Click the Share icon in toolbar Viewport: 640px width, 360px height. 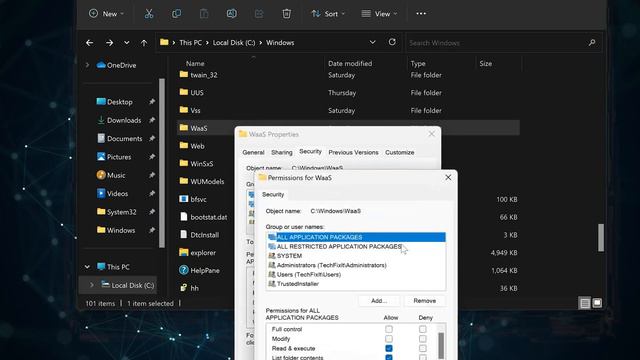[259, 13]
